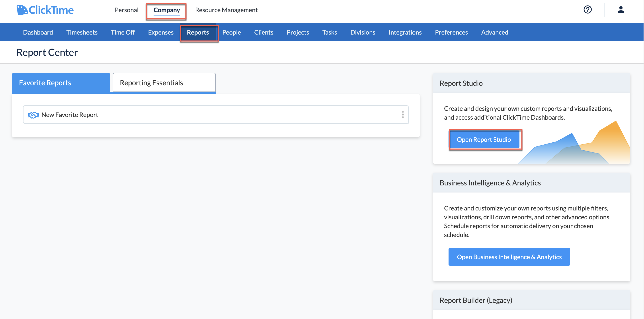644x319 pixels.
Task: Open the Time Off tab
Action: (x=123, y=32)
